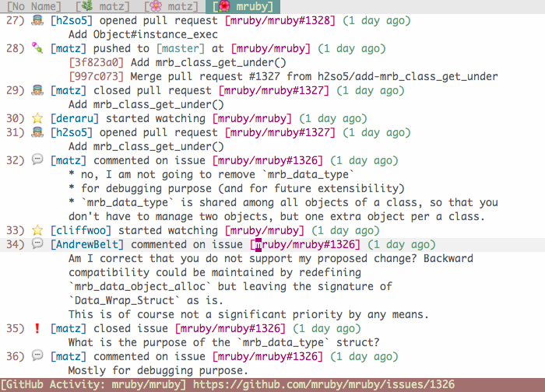Open [mruby/mruby#1326] on entry 36

point(268,356)
